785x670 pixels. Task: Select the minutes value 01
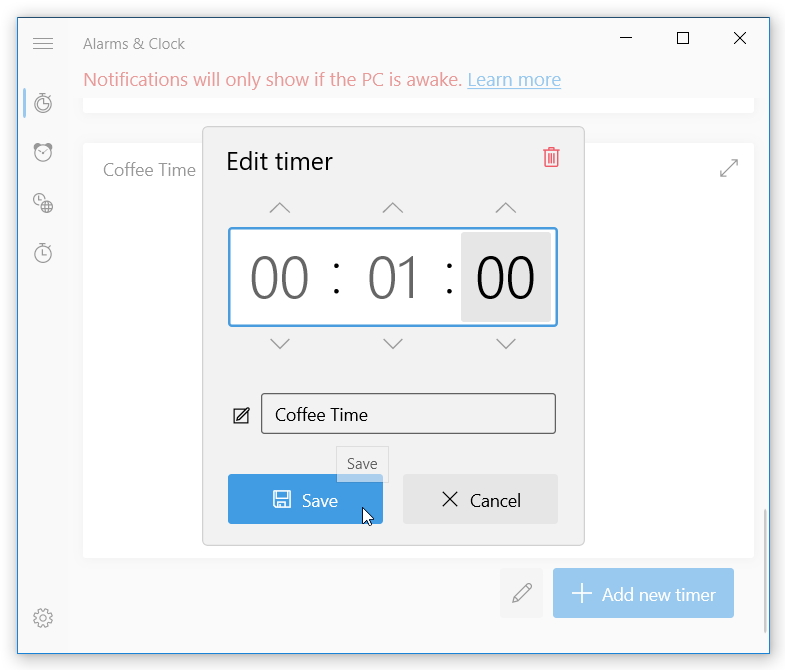(x=393, y=277)
